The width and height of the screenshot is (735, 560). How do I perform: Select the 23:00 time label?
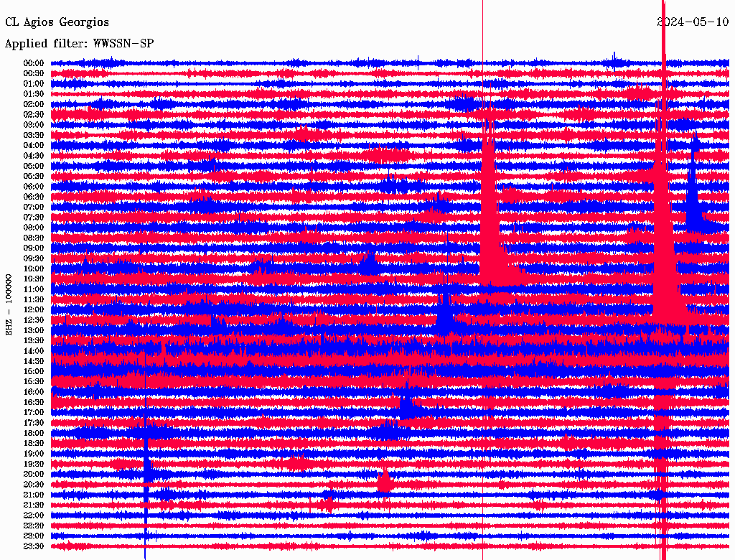click(34, 536)
